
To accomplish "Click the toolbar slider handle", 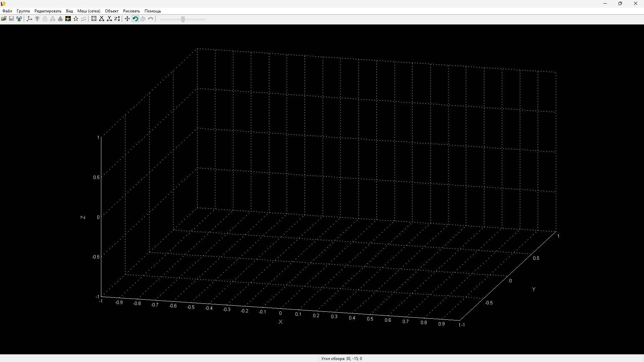I will click(183, 19).
